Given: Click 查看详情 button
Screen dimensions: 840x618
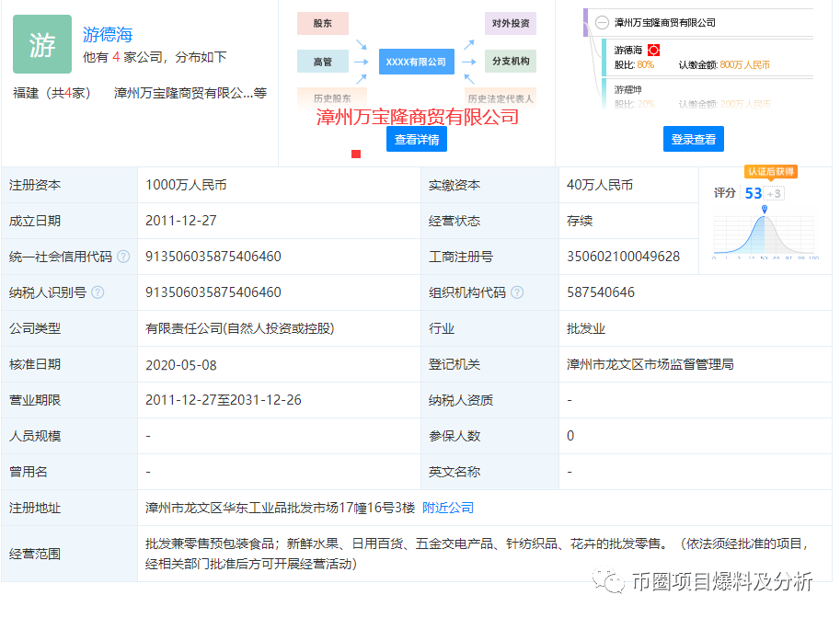Looking at the screenshot, I should click(x=417, y=139).
